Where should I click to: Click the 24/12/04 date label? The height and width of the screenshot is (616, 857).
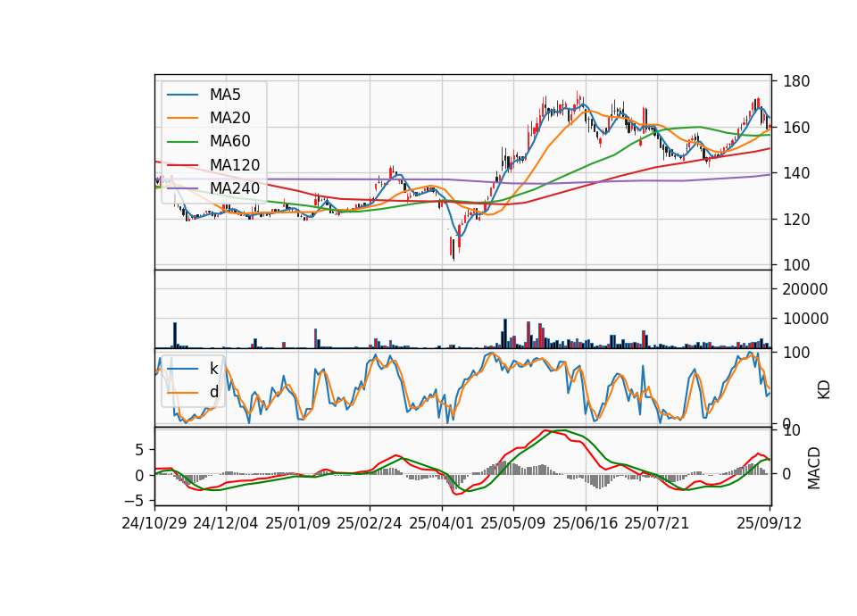pyautogui.click(x=226, y=523)
